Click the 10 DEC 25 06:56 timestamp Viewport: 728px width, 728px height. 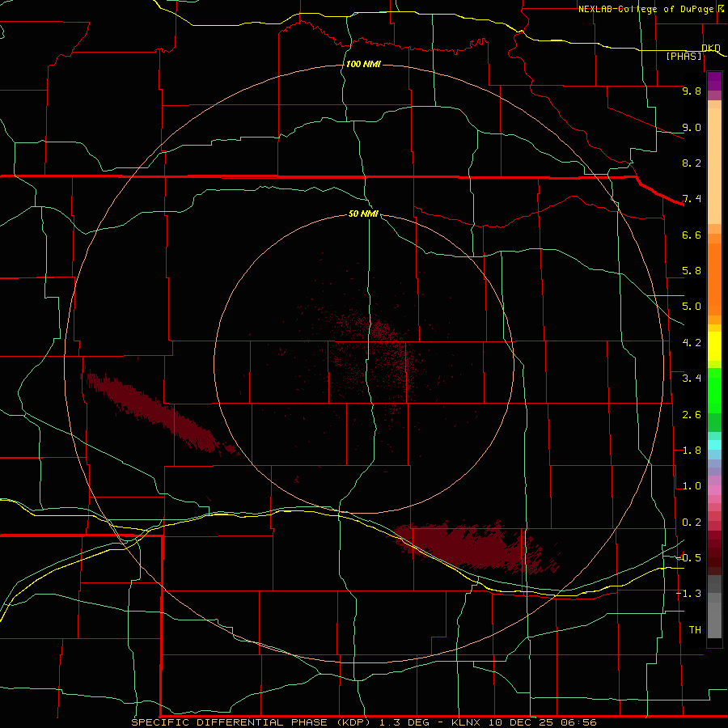coord(542,722)
